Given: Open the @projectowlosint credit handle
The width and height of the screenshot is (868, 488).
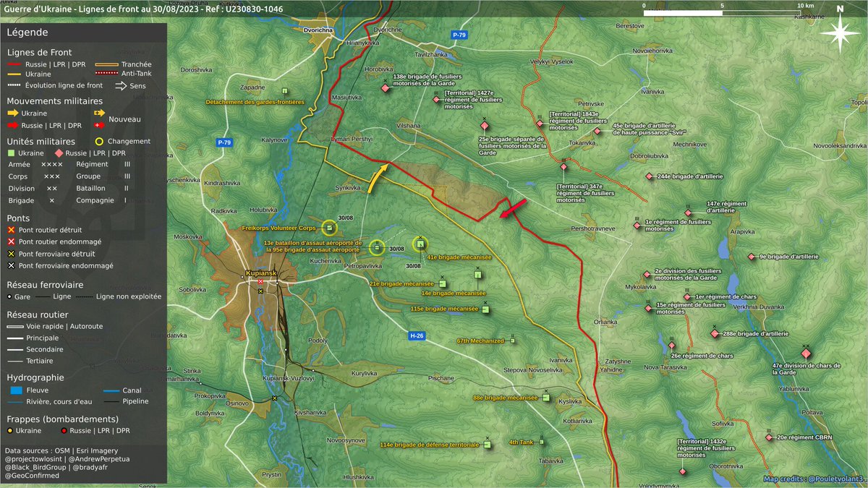Looking at the screenshot, I should pos(35,458).
